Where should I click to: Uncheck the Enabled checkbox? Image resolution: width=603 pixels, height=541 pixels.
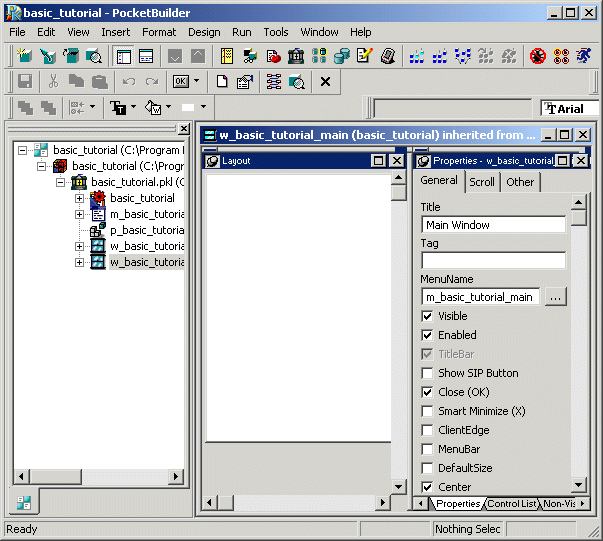(x=427, y=335)
